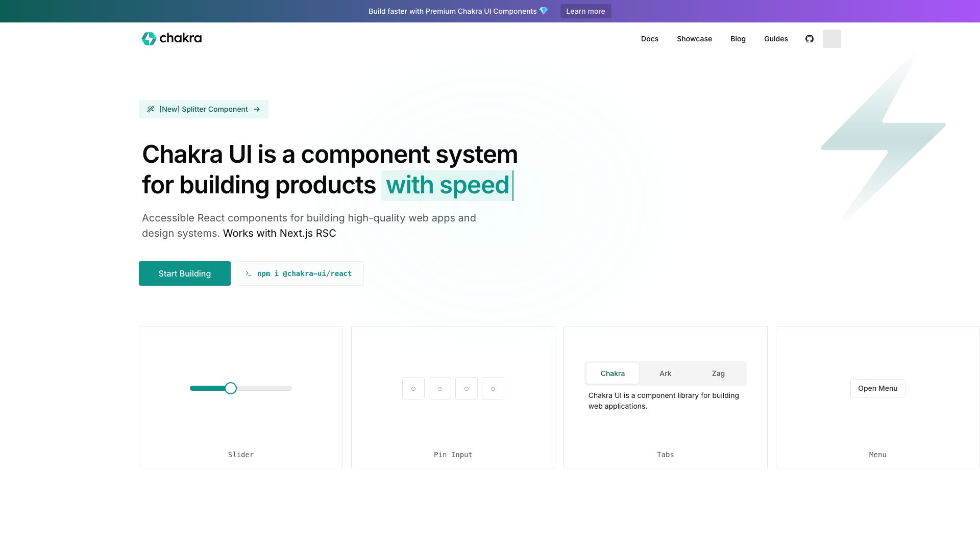Open Menu in the Menu demo card
This screenshot has height=551, width=980.
pyautogui.click(x=877, y=388)
